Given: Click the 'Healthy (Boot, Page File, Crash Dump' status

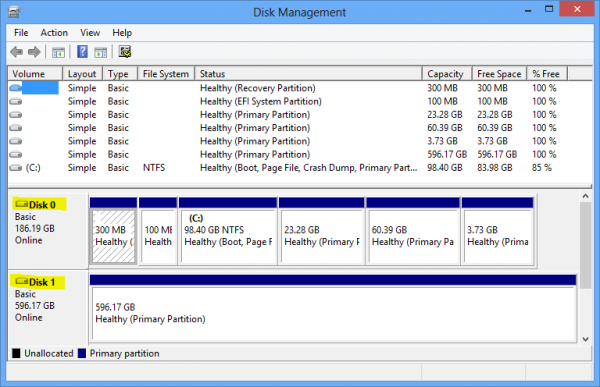Looking at the screenshot, I should pos(308,168).
